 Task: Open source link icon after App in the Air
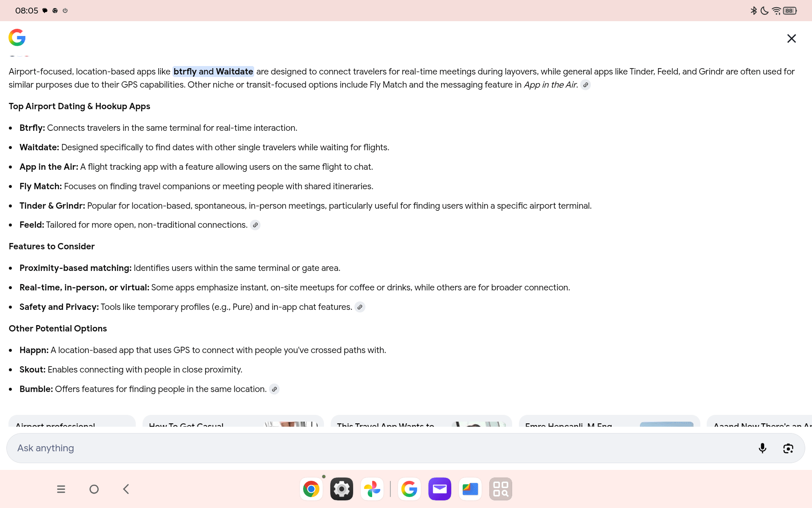tap(585, 85)
